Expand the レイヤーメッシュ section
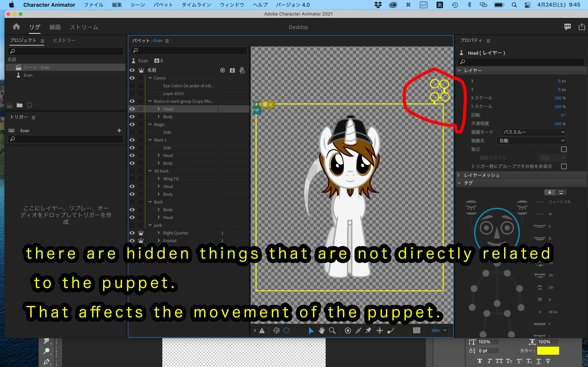Viewport: 588px width, 367px height. (459, 175)
